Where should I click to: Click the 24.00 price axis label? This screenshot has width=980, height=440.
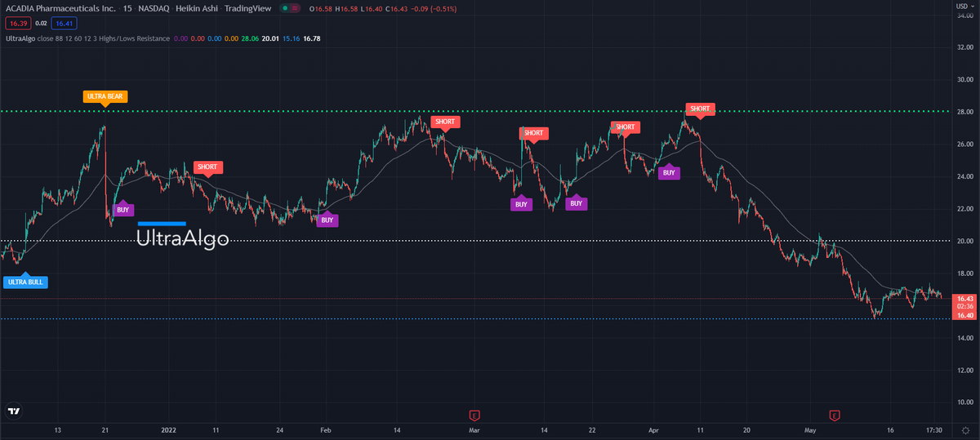coord(964,176)
